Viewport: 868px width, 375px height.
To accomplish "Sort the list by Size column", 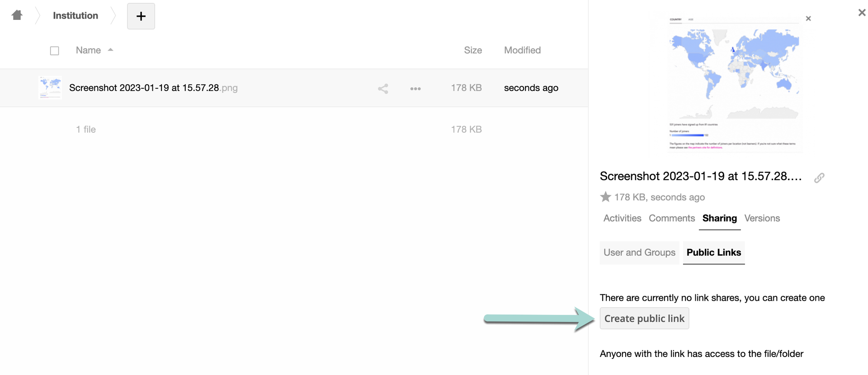I will (x=472, y=50).
